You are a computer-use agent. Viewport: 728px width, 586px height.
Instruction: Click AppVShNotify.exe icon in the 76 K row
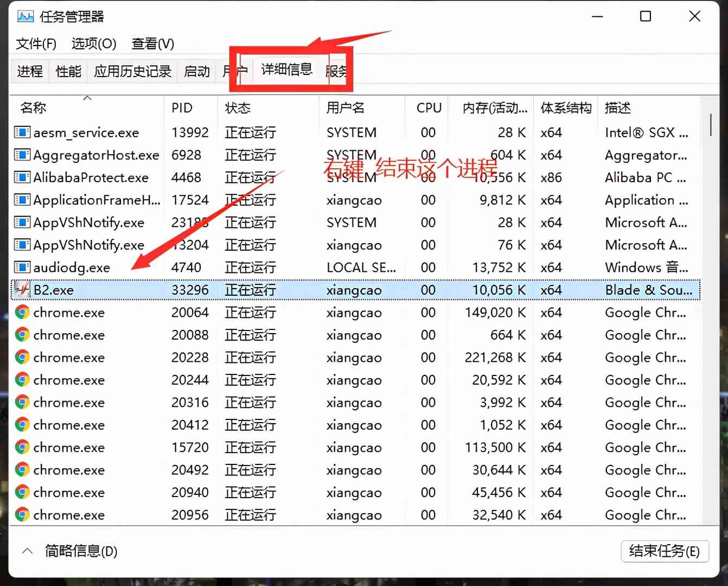pos(22,245)
